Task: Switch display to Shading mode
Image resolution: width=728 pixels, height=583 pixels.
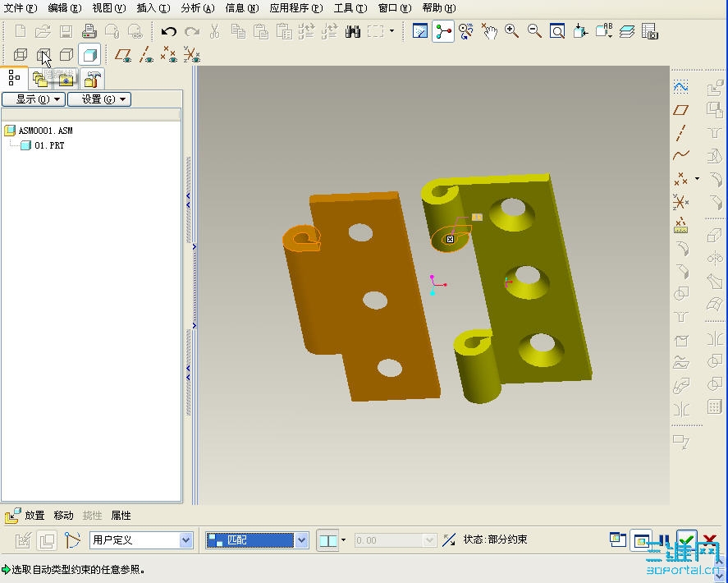Action: click(89, 55)
